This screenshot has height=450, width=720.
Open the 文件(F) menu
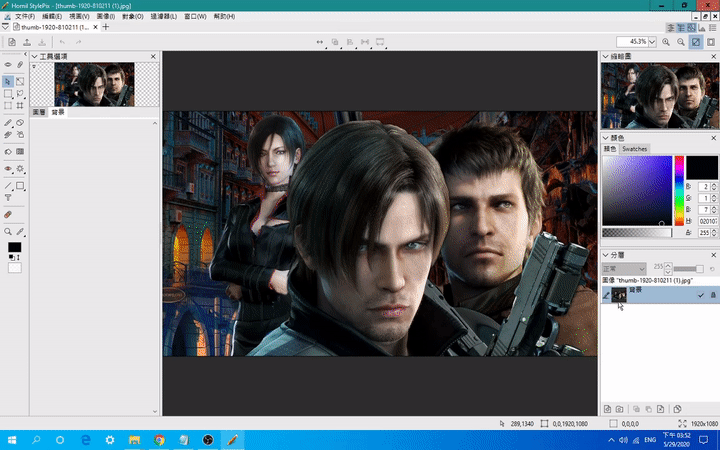[x=25, y=16]
